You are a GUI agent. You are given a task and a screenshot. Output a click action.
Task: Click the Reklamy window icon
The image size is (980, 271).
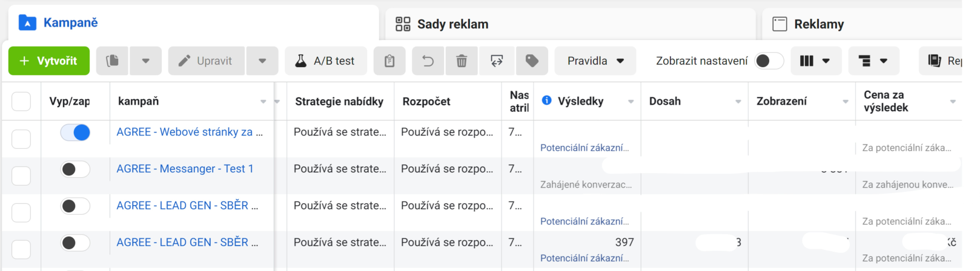[x=780, y=24]
